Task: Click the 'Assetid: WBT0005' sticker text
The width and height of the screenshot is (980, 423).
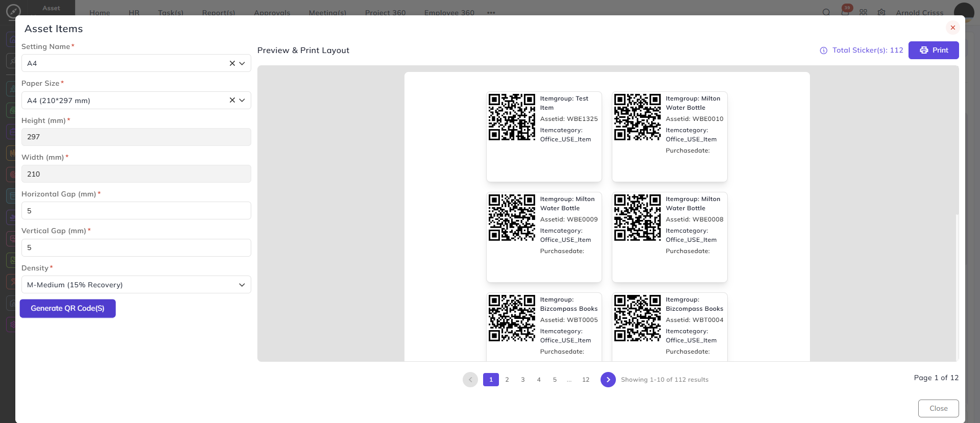Action: (x=569, y=320)
